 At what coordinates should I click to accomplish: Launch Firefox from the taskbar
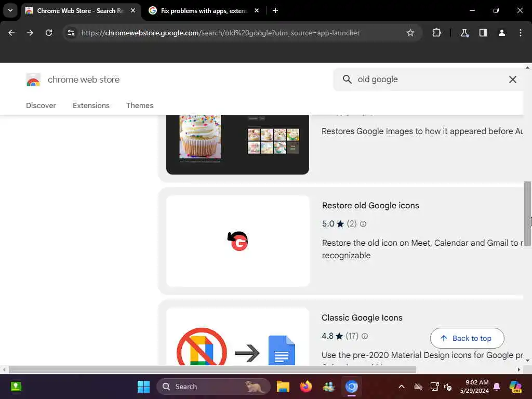coord(305,387)
